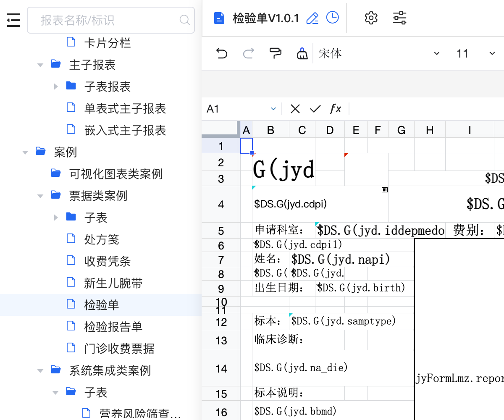Click the blue document icon beside 检验单V1.0.1
The height and width of the screenshot is (420, 504).
pyautogui.click(x=219, y=18)
